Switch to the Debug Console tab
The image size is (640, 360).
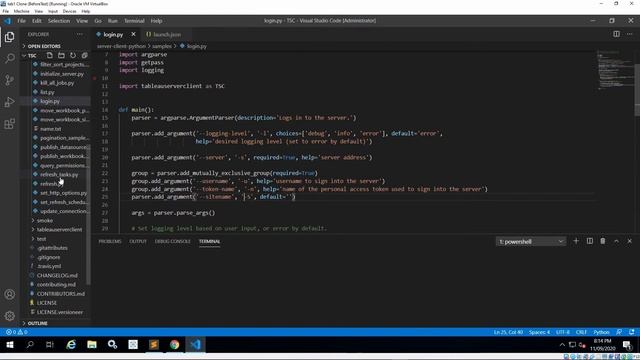pos(173,241)
